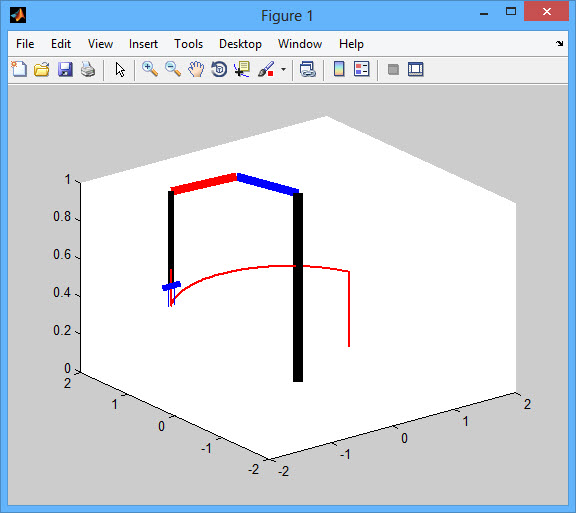
Task: Select the Edit Plot arrow tool
Action: tap(120, 69)
